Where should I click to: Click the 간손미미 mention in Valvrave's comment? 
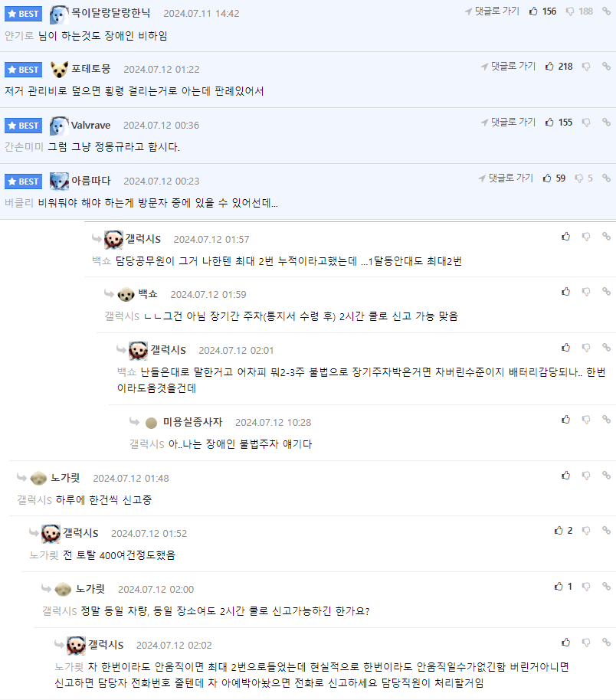24,146
